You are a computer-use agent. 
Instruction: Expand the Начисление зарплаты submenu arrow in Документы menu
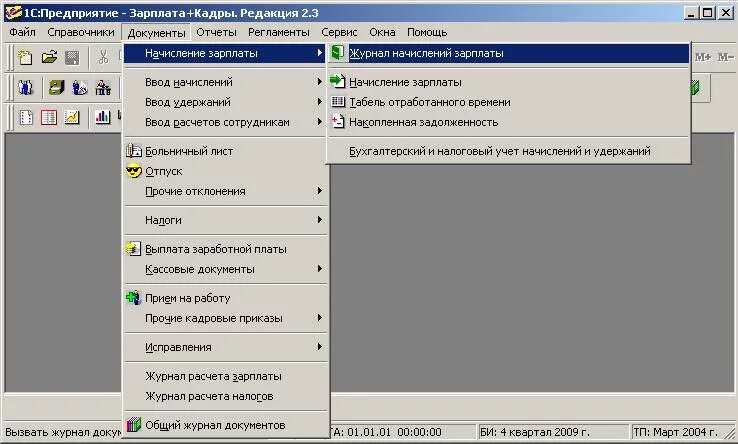320,53
